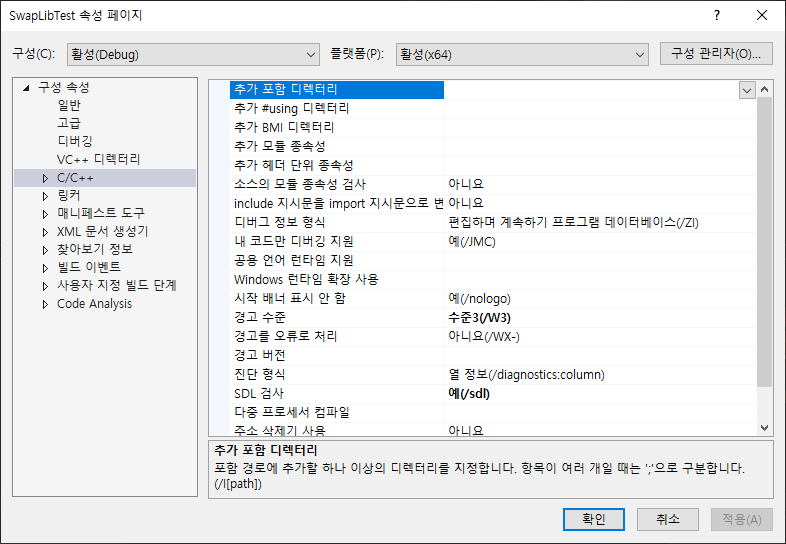The image size is (786, 544).
Task: Click the 적용(A) apply button
Action: (x=741, y=519)
